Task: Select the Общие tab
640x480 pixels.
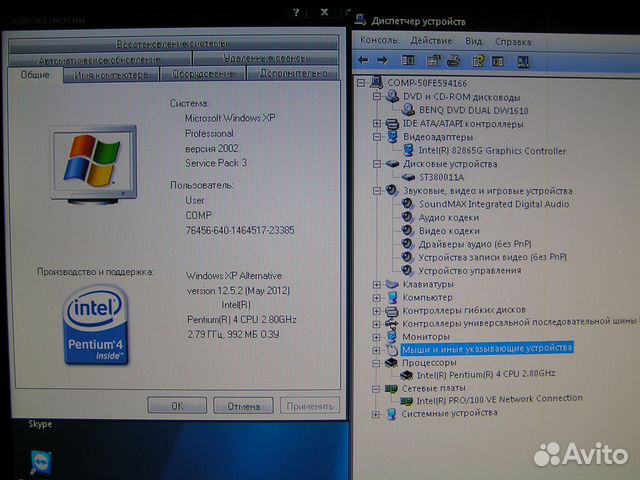Action: pyautogui.click(x=36, y=75)
